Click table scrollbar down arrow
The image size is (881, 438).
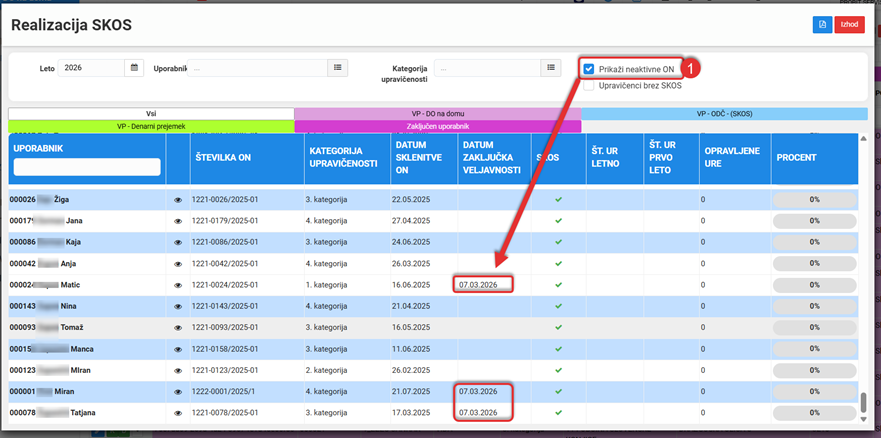pyautogui.click(x=864, y=419)
